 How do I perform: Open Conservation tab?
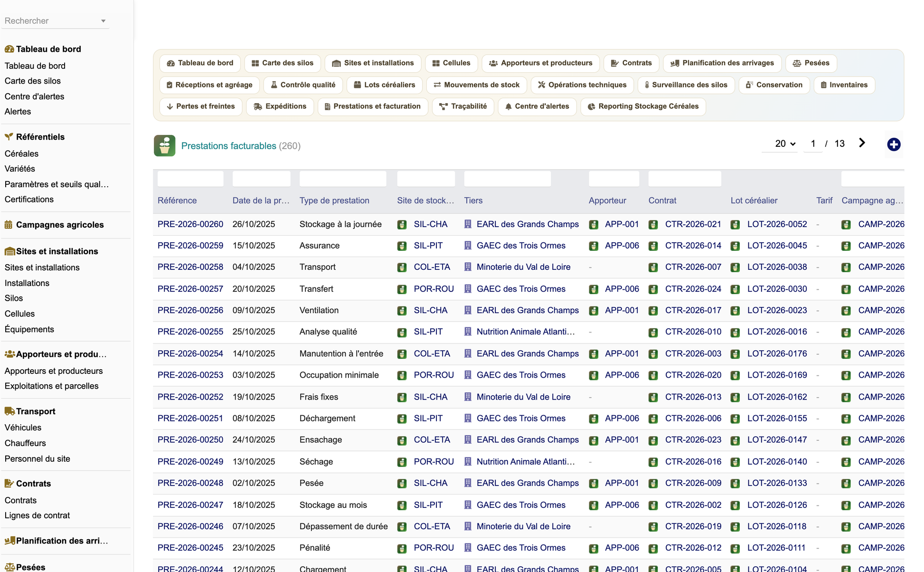(774, 85)
